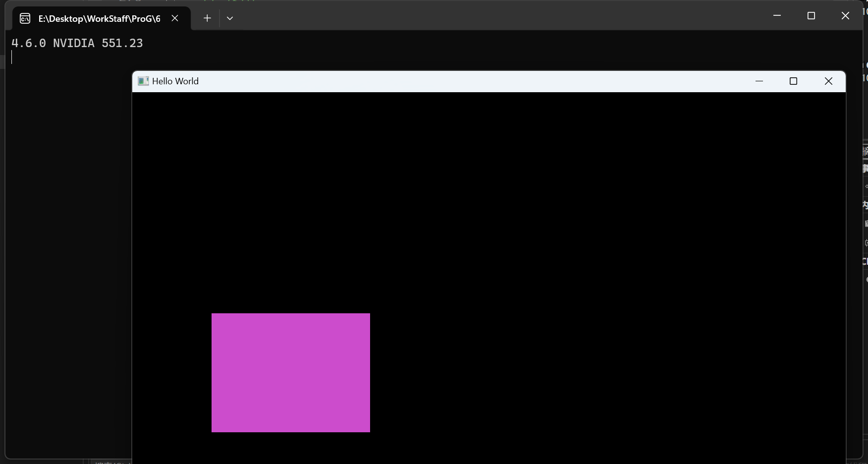Click the terminal prompt input line
This screenshot has height=464, width=868.
pos(50,57)
